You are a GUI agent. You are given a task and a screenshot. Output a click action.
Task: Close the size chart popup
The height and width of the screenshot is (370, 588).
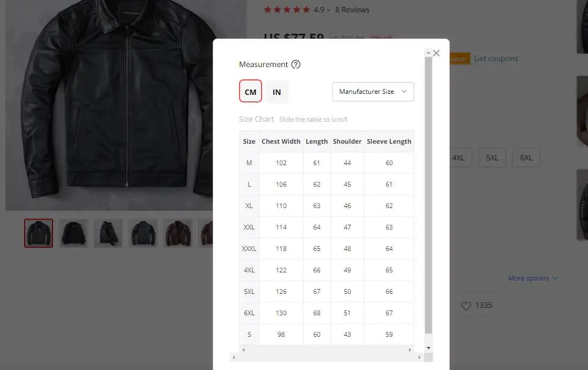(436, 53)
